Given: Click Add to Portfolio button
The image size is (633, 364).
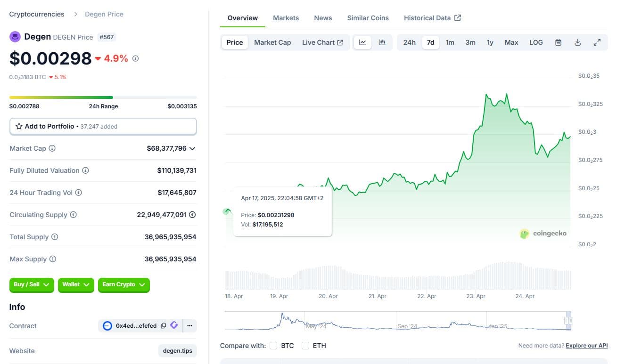Looking at the screenshot, I should (x=103, y=126).
